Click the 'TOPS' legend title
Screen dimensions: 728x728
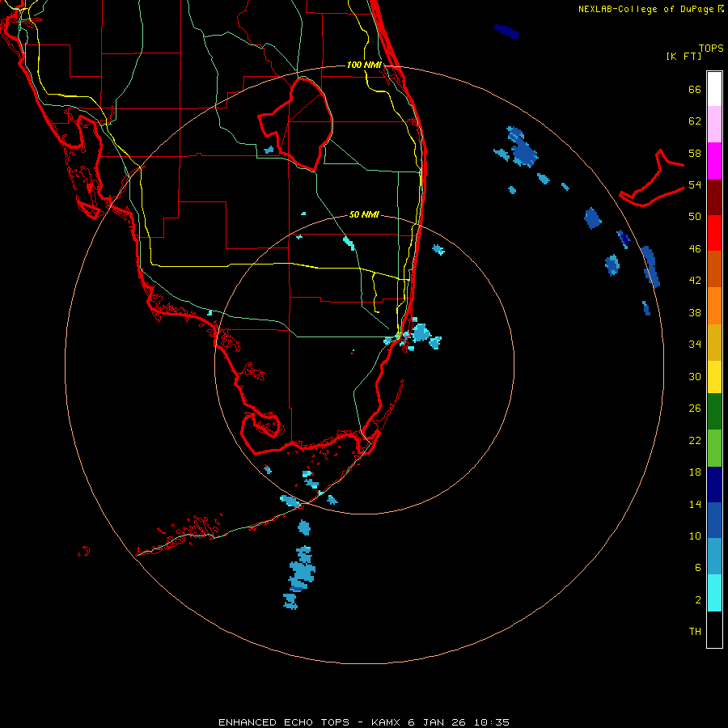click(x=711, y=49)
